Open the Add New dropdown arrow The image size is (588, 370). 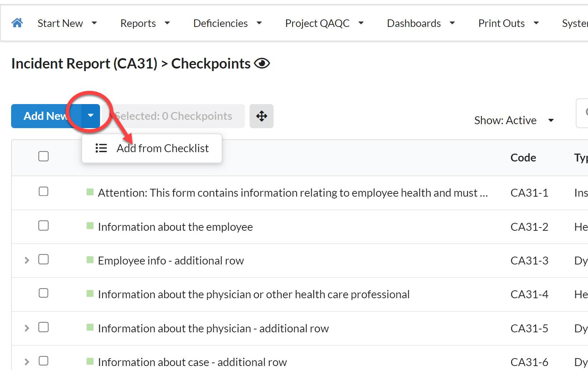coord(91,116)
